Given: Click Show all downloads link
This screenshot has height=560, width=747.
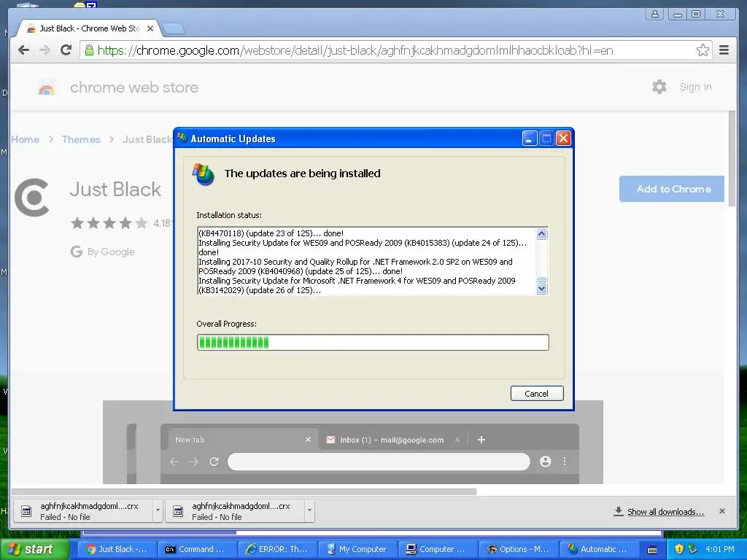Looking at the screenshot, I should coord(665,512).
